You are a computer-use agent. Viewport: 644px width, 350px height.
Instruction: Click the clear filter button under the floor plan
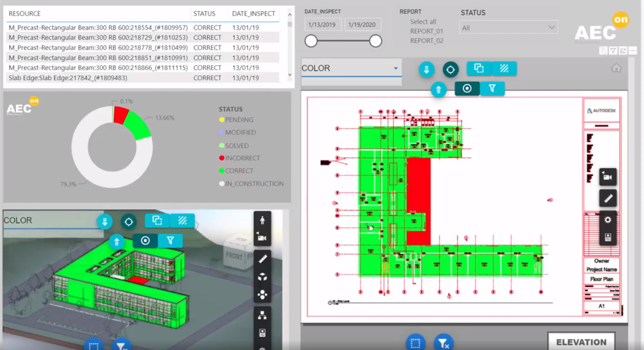coord(443,342)
